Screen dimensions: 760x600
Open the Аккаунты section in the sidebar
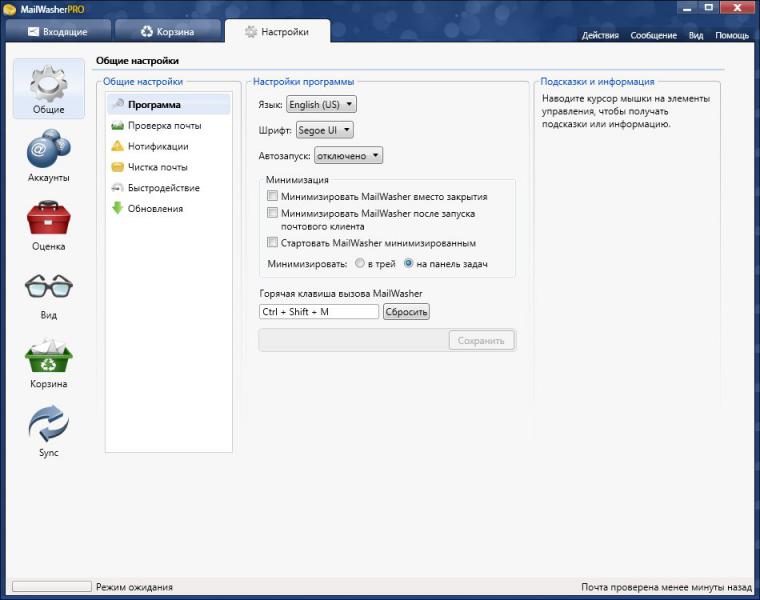click(48, 156)
